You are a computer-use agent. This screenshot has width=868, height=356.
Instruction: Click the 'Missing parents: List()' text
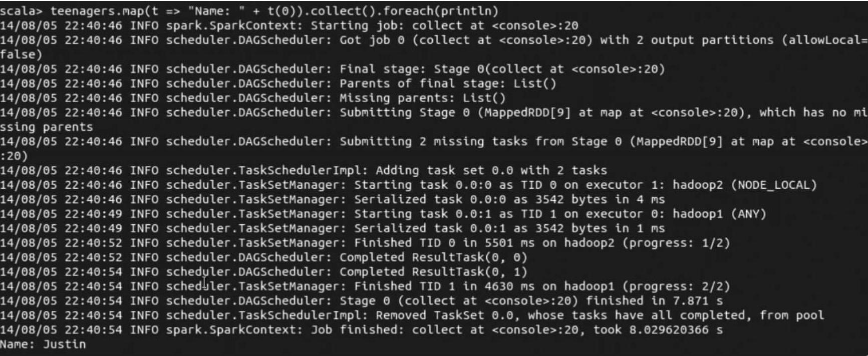point(422,98)
